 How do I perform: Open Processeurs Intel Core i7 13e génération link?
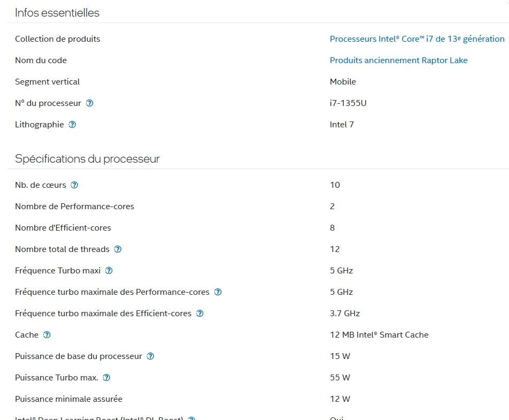(x=417, y=39)
